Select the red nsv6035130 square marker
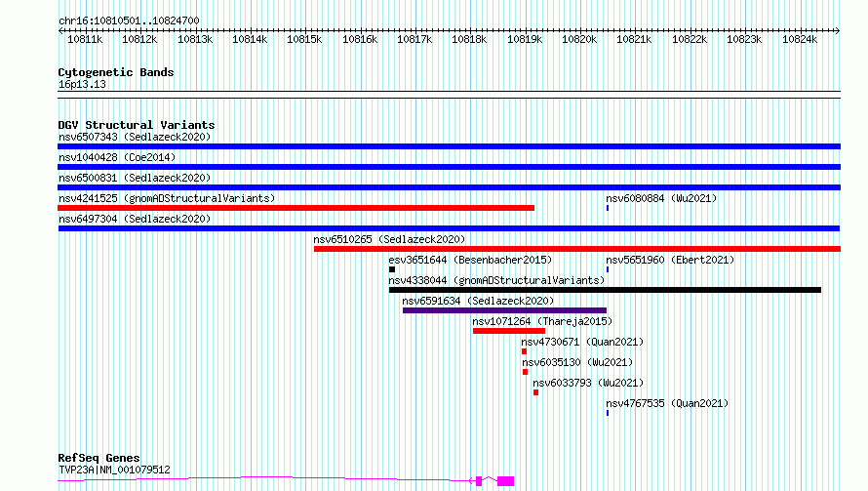This screenshot has height=491, width=868. (525, 372)
